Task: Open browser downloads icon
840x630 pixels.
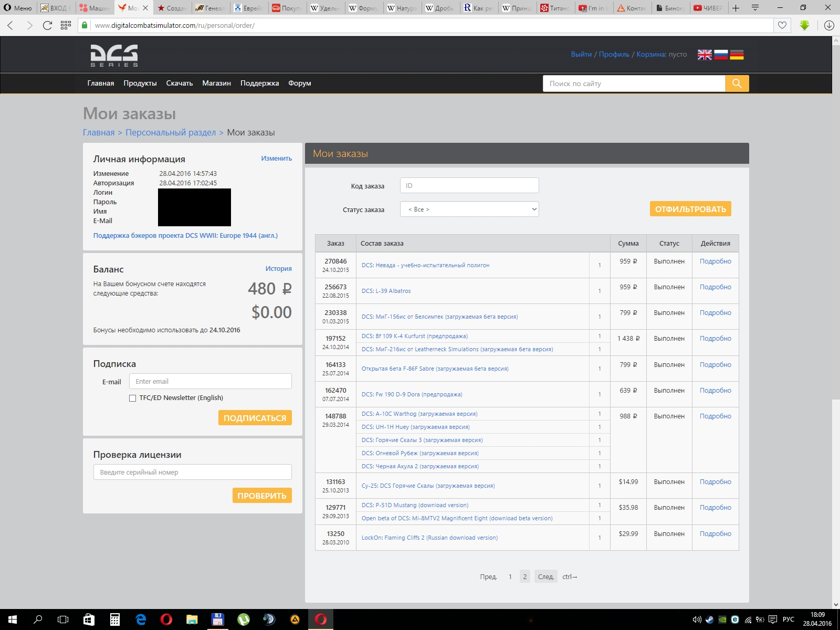Action: pyautogui.click(x=829, y=25)
